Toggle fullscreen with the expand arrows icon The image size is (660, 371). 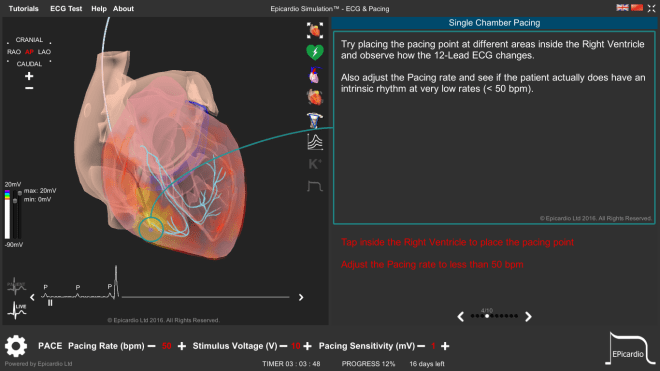(x=652, y=8)
